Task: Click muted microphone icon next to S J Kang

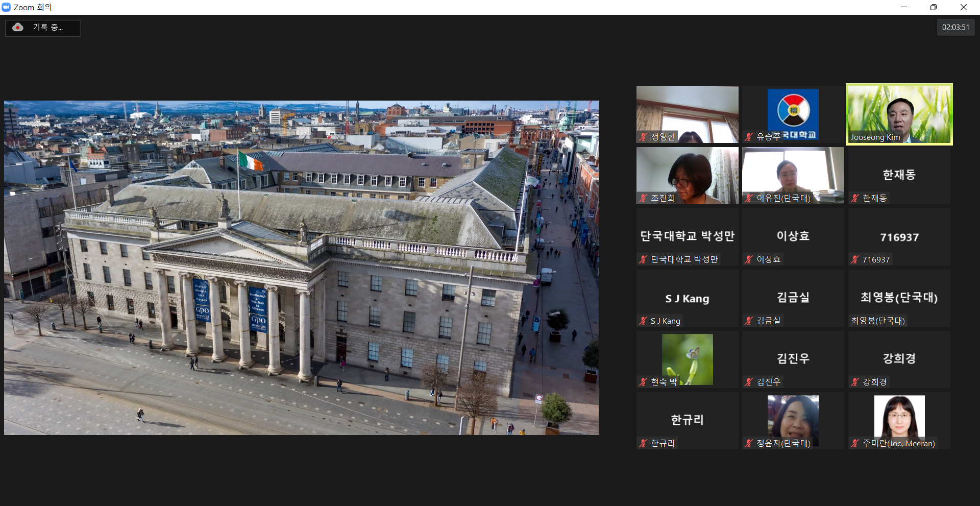Action: point(643,321)
